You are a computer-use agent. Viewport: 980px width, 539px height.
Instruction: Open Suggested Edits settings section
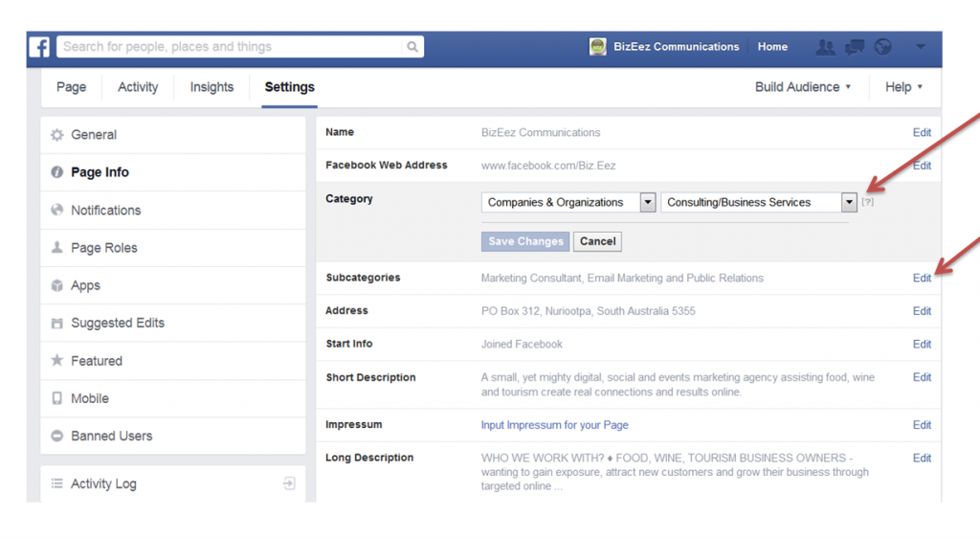(173, 324)
